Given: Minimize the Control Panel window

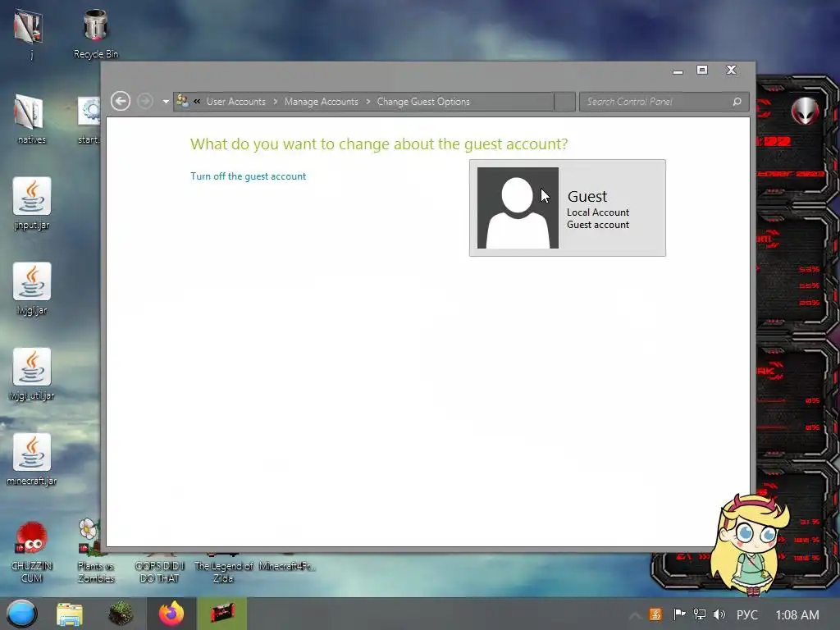Looking at the screenshot, I should [x=678, y=71].
